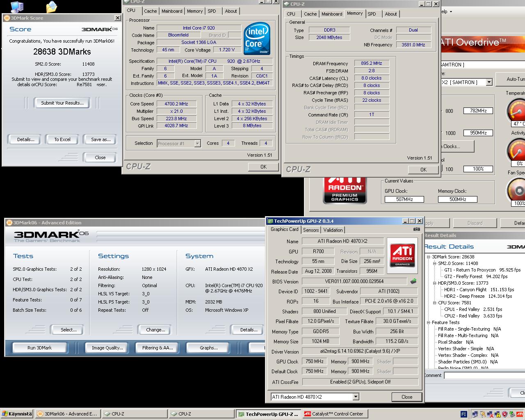Select HDR2 - Deep Freeze result row
The width and height of the screenshot is (525, 420).
coord(478,296)
